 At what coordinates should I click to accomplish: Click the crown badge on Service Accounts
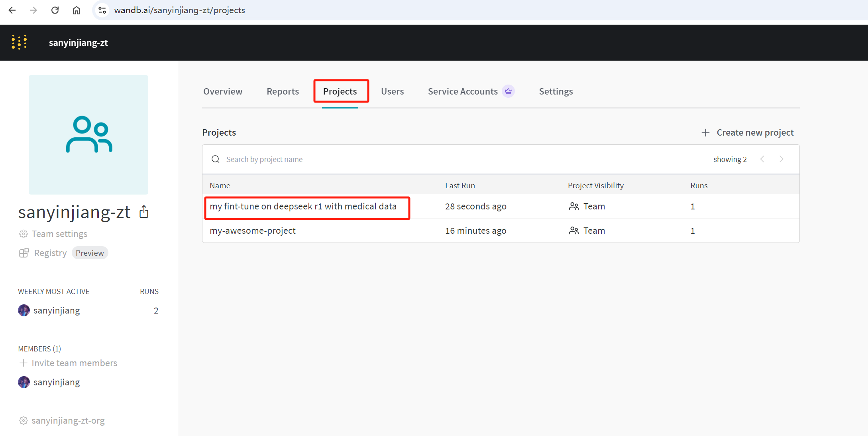(508, 91)
